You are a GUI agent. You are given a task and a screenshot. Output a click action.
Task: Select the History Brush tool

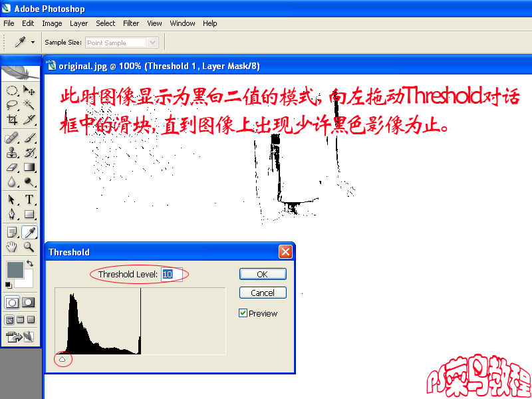(x=29, y=153)
